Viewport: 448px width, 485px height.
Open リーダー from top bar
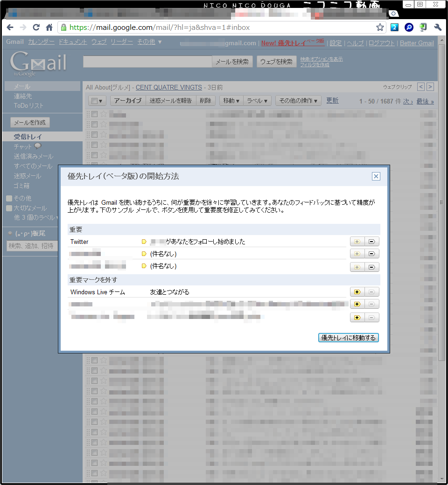[x=122, y=42]
